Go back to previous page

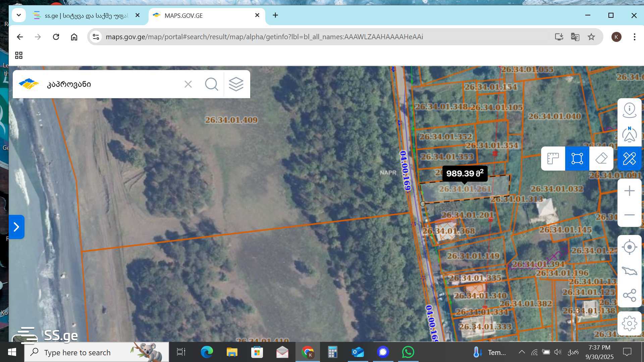point(20,37)
